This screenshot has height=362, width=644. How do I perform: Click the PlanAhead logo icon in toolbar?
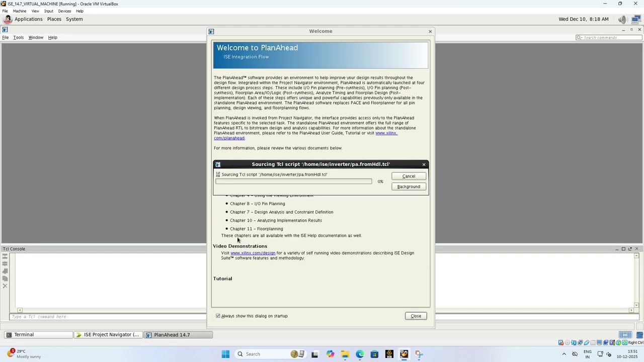pyautogui.click(x=5, y=30)
